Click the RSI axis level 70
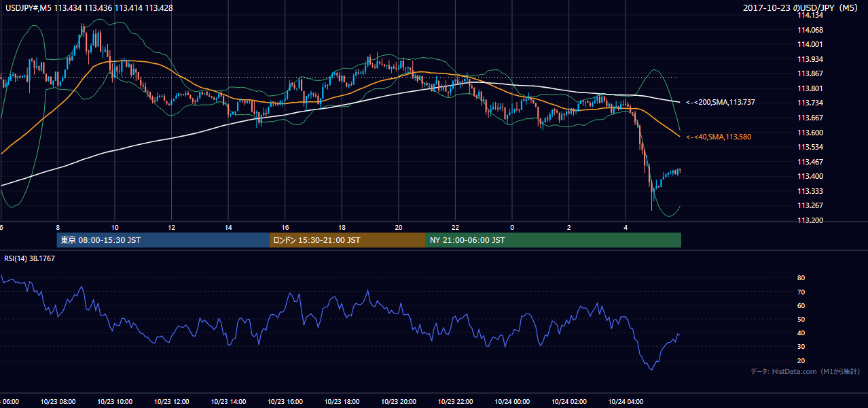The width and height of the screenshot is (868, 408). (801, 292)
